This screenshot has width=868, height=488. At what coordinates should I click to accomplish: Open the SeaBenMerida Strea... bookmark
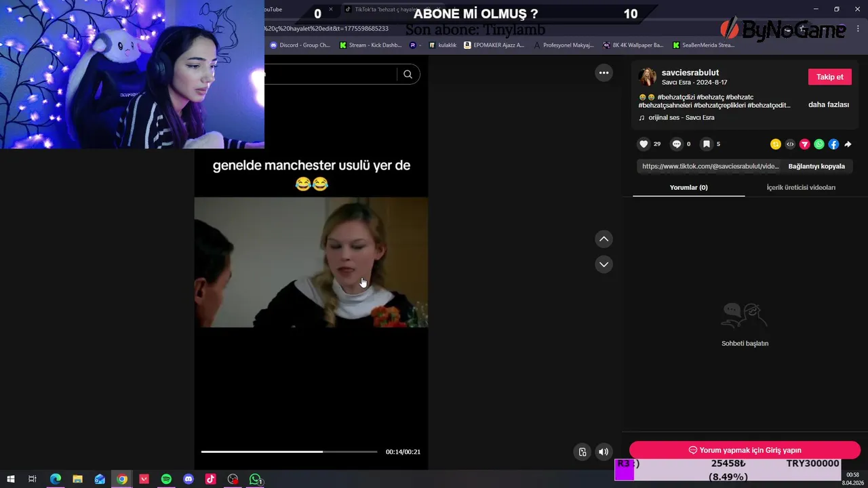coord(703,45)
